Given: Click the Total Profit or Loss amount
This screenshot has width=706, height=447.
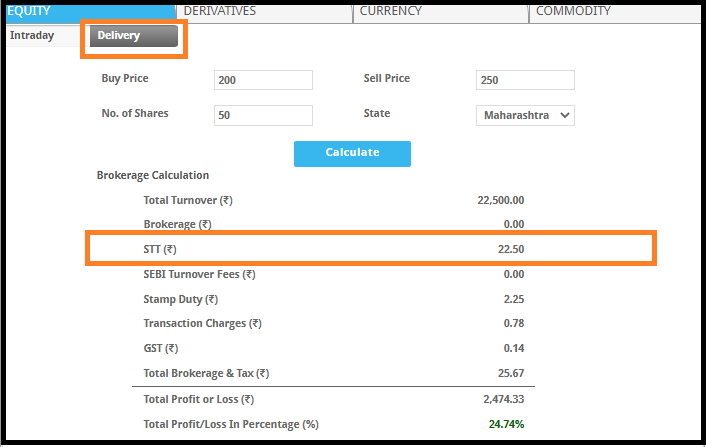Looking at the screenshot, I should (x=503, y=400).
